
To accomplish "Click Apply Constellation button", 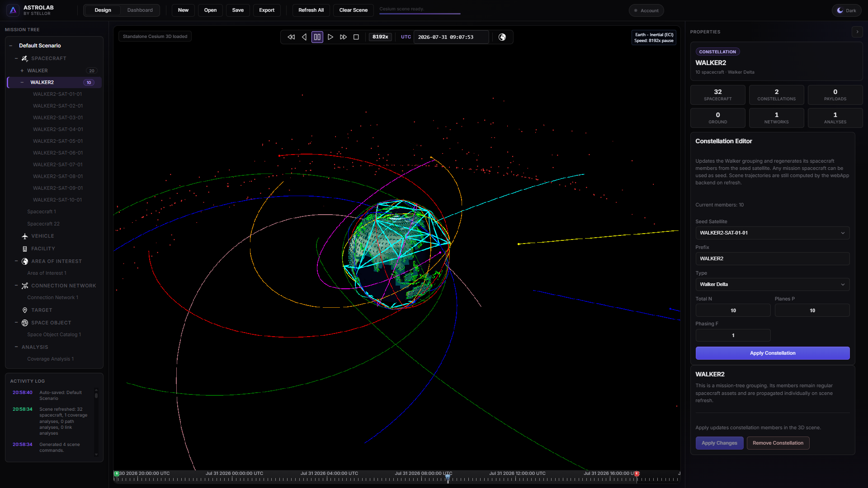I will (x=772, y=353).
